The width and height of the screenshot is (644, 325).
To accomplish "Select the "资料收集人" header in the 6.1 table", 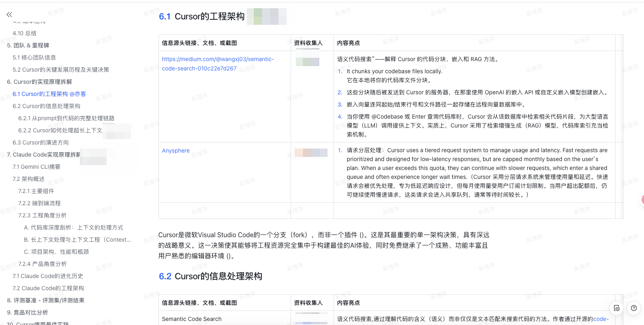I will point(308,43).
